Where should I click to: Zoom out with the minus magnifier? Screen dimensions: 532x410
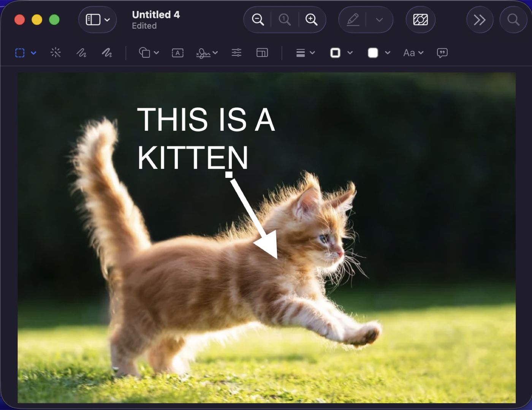pyautogui.click(x=258, y=19)
